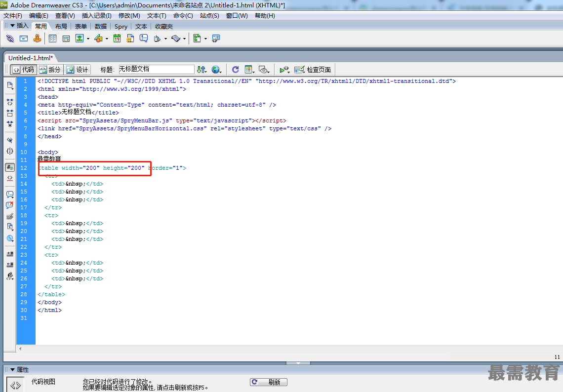
Task: Switch to the Spry insert tab
Action: pos(121,26)
